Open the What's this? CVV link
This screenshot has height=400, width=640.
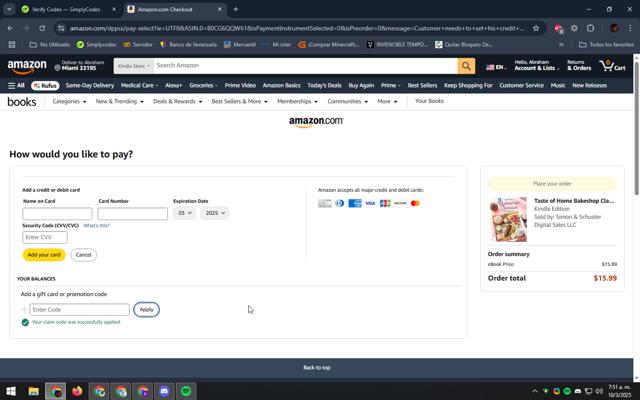pos(96,226)
